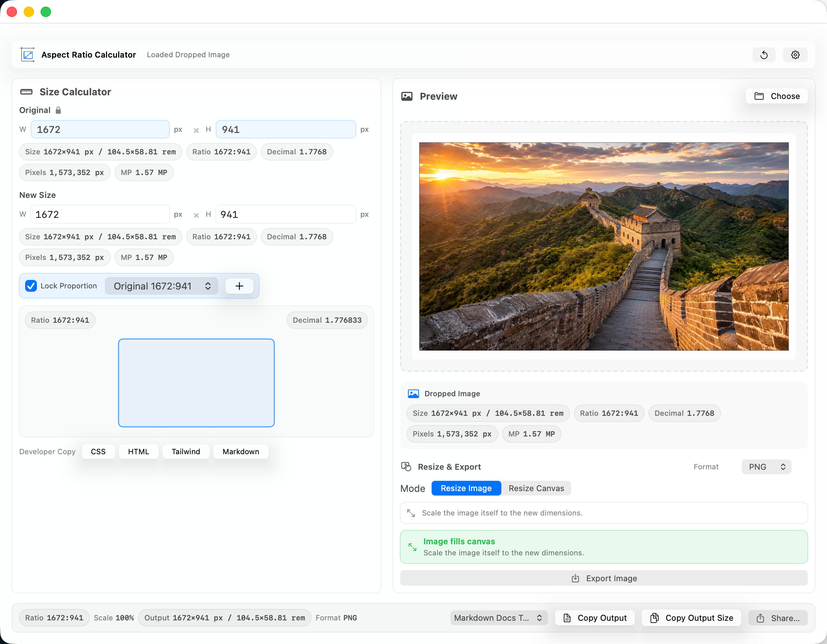Click the Original width field 1672
This screenshot has height=644, width=827.
[100, 130]
